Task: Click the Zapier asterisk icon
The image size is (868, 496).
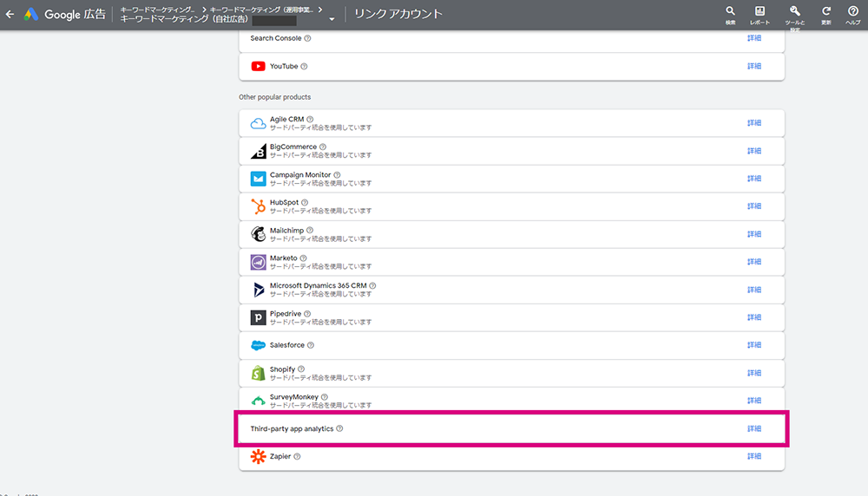Action: click(x=258, y=456)
